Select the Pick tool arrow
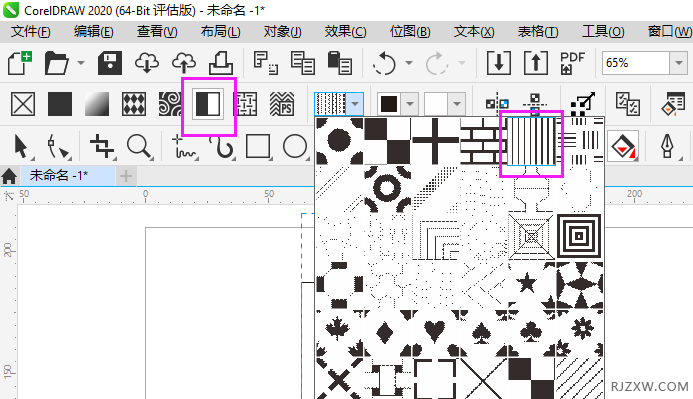Viewport: 693px width, 399px height. (21, 146)
